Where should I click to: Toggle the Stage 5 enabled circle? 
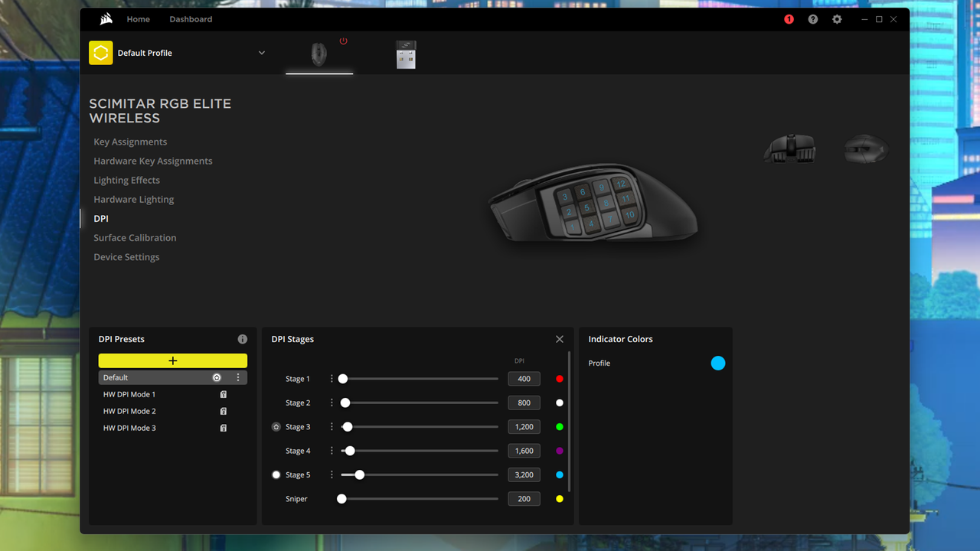pos(276,474)
